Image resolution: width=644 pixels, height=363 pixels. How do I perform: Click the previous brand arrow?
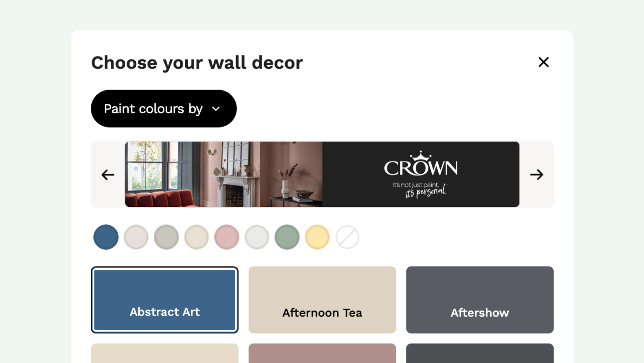[x=108, y=175]
